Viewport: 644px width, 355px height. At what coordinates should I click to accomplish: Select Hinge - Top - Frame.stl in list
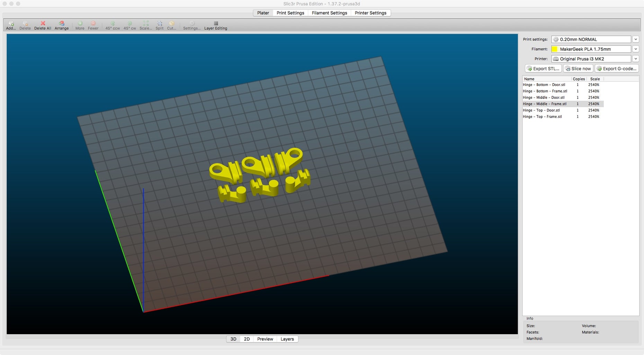563,116
